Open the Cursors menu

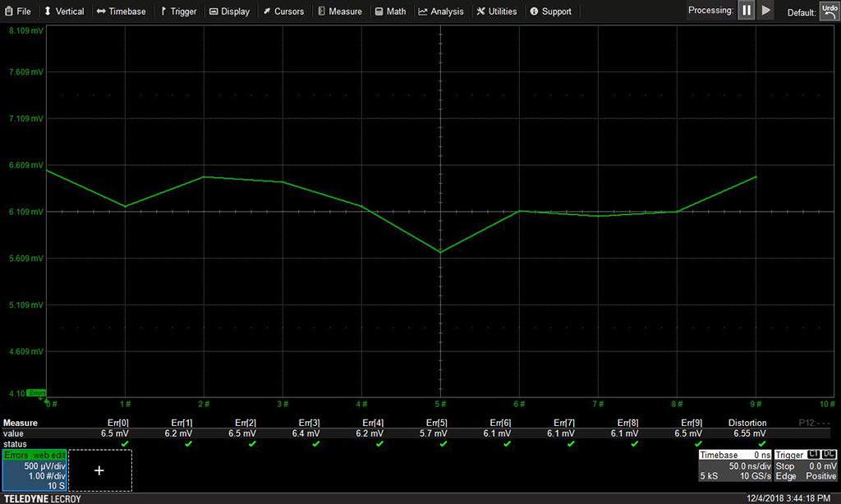point(283,11)
